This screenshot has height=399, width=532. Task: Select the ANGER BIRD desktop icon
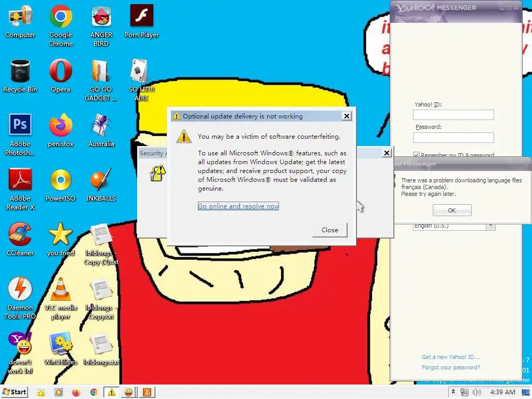101,25
